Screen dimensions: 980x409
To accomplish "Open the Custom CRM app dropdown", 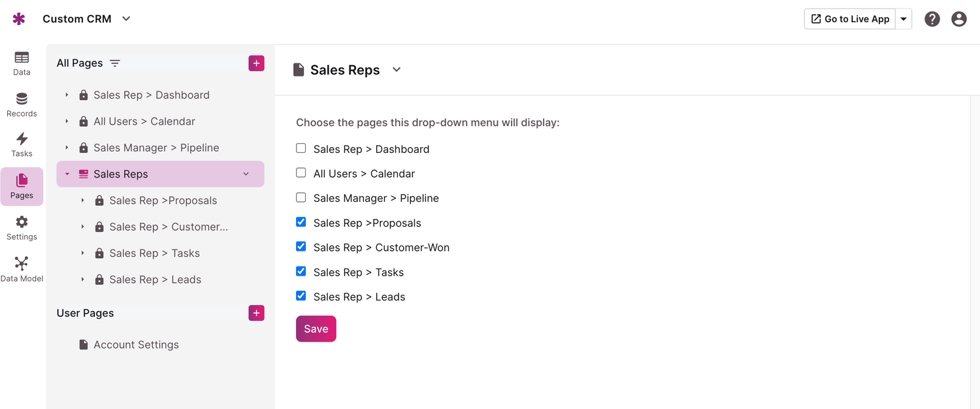I will pos(126,19).
